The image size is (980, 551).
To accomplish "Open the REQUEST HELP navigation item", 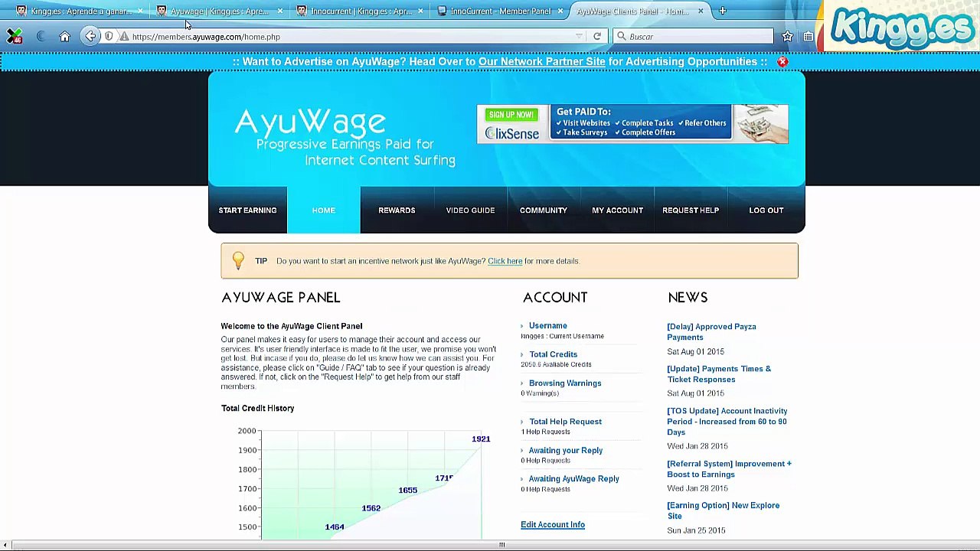I will (691, 210).
